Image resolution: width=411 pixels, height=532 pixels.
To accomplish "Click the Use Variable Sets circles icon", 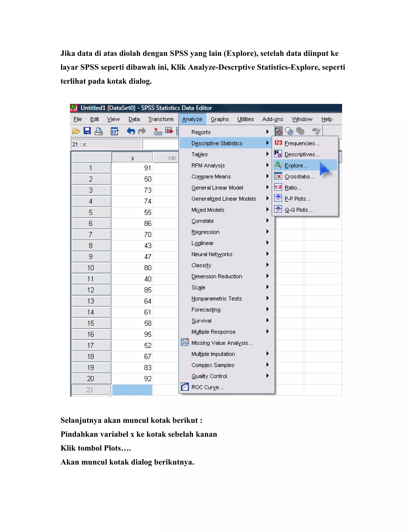I will coord(289,131).
